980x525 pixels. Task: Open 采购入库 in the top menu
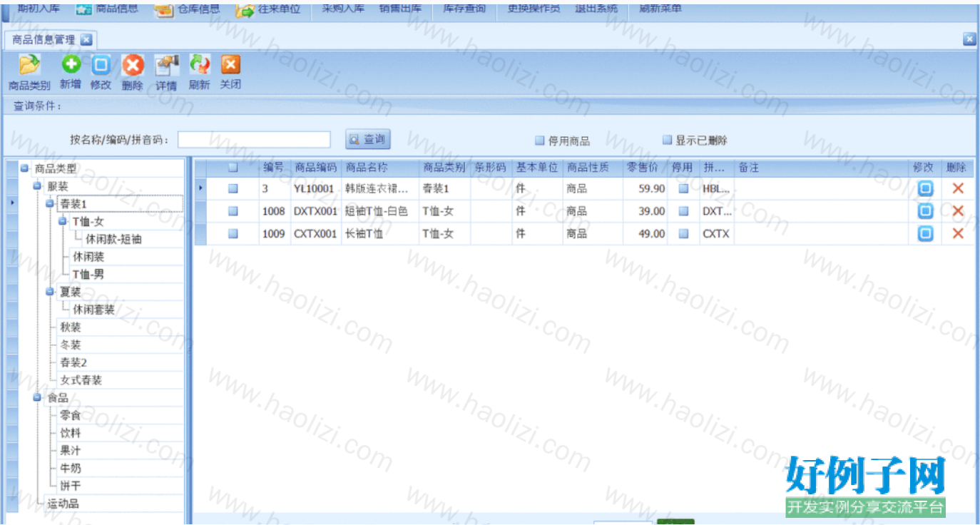343,9
